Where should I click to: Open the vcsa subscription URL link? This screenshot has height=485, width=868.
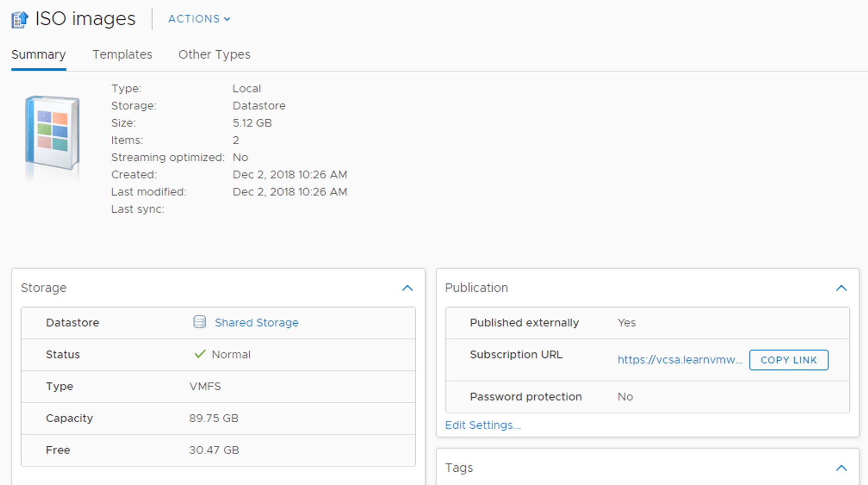[679, 360]
